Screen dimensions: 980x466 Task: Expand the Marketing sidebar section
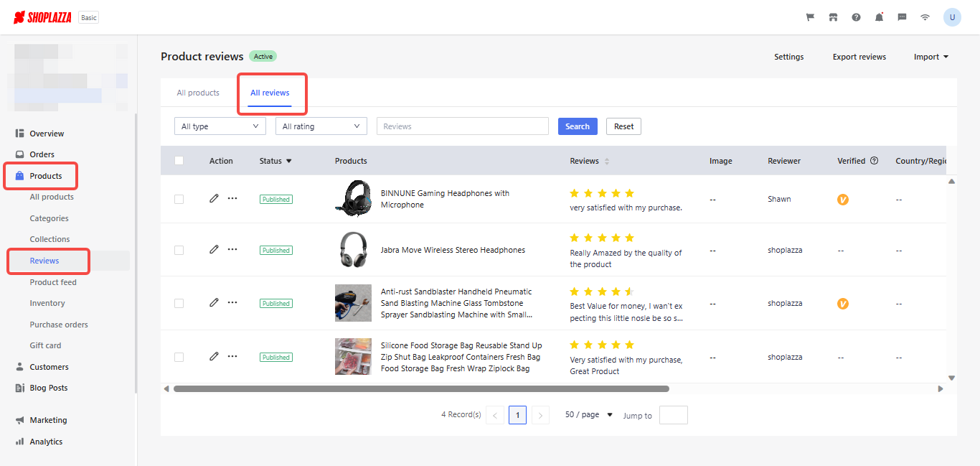pyautogui.click(x=48, y=420)
